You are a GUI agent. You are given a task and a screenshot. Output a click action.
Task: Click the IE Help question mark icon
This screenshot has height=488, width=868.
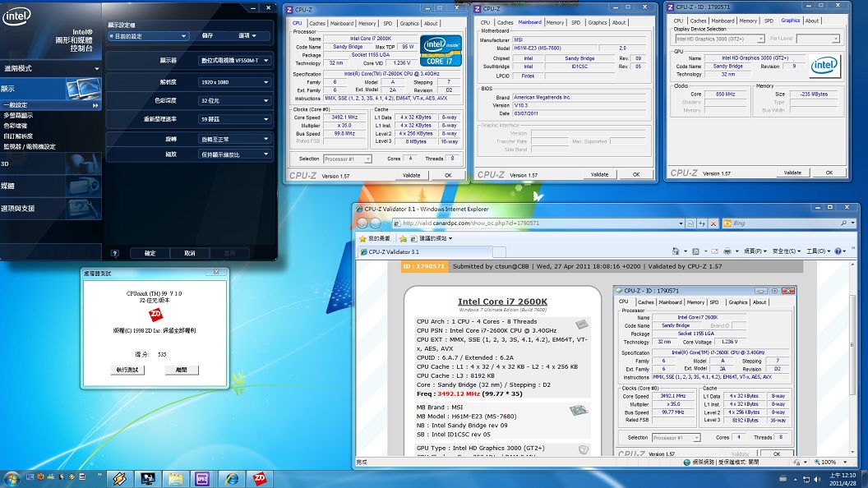[x=838, y=251]
